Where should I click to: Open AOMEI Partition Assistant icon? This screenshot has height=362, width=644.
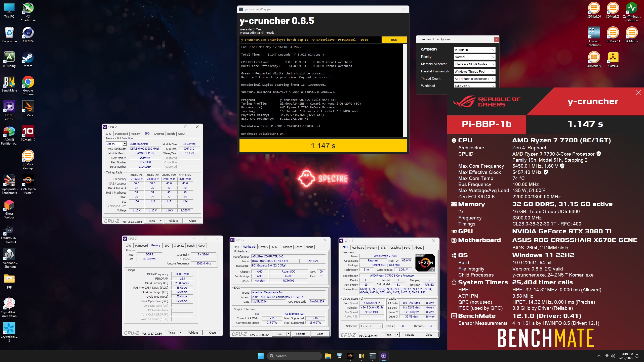9,135
